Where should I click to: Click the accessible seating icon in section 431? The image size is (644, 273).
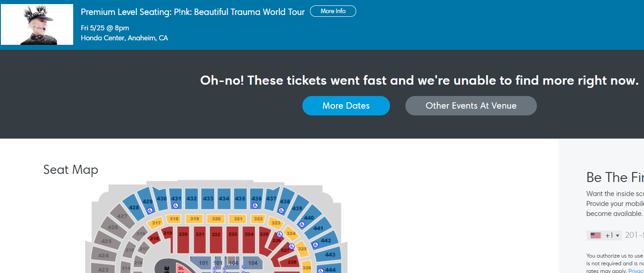click(175, 206)
